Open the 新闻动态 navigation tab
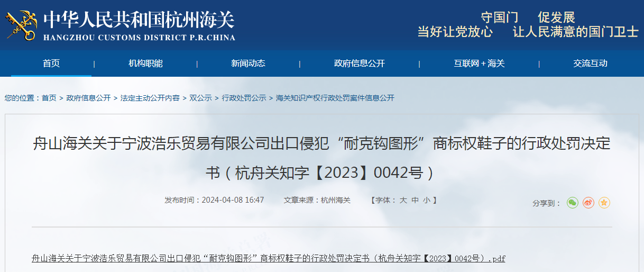644x272 pixels. tap(248, 64)
